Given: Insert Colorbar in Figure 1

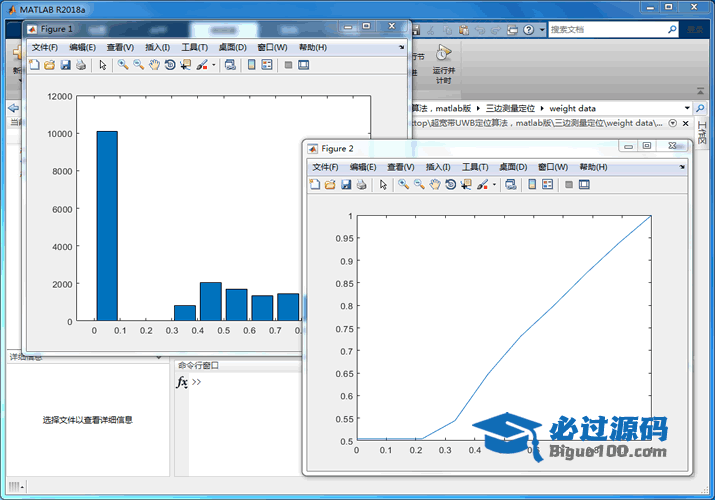Looking at the screenshot, I should point(251,65).
